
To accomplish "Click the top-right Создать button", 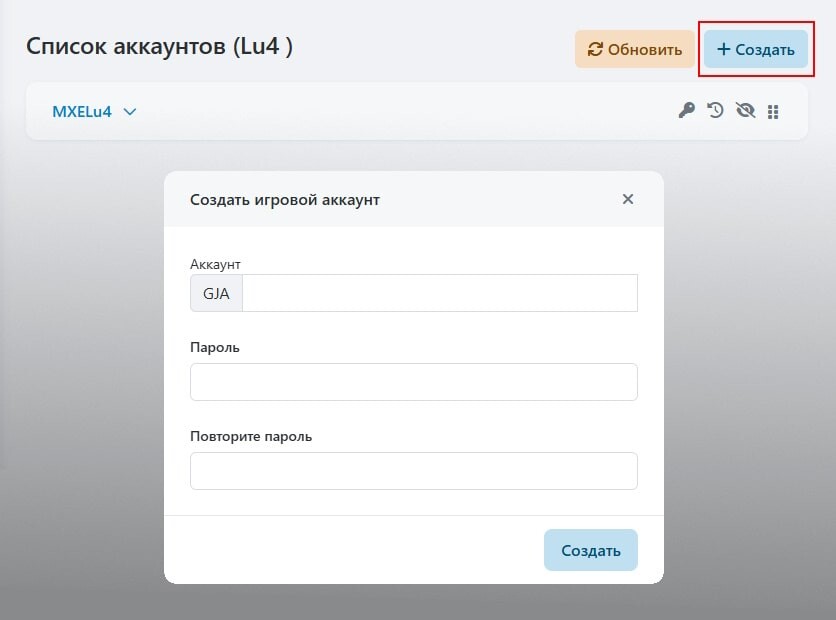I will click(756, 49).
